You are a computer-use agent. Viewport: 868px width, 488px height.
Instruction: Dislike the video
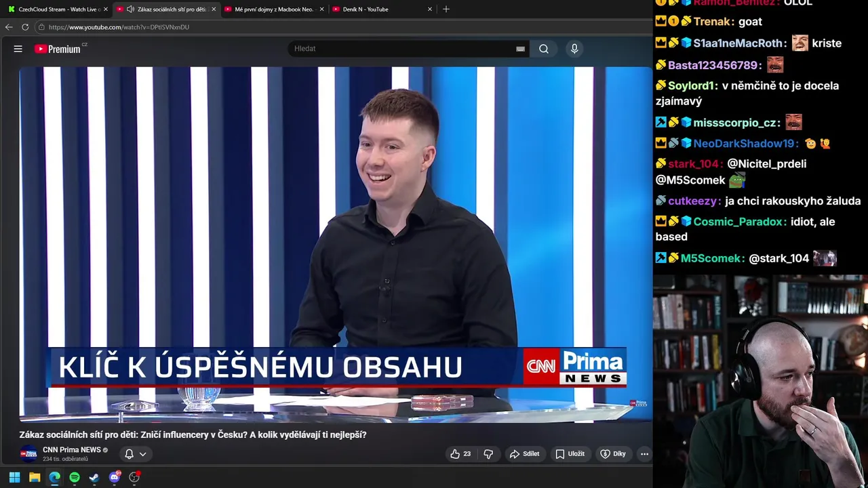[488, 454]
